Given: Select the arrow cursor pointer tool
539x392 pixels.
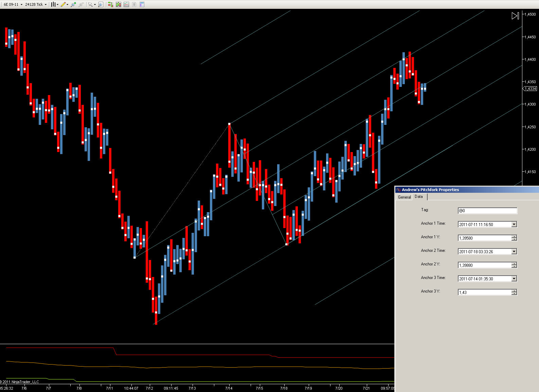Looking at the screenshot, I should pos(92,4).
